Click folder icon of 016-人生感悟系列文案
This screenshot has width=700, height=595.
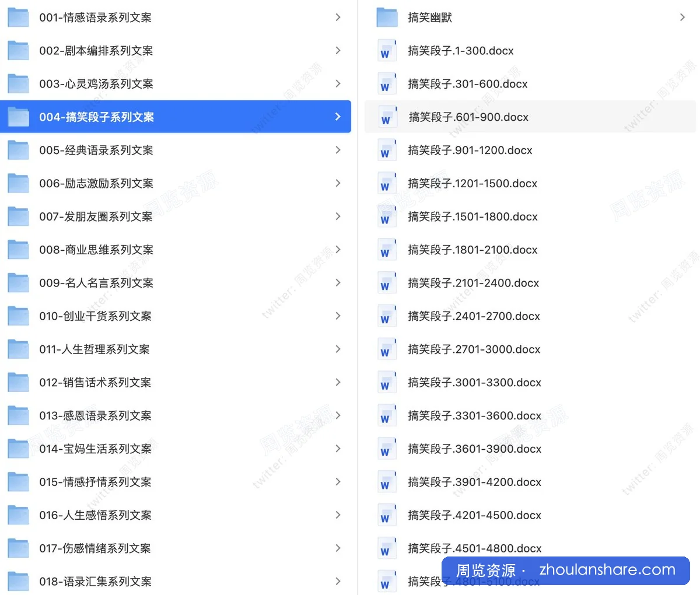[x=18, y=516]
